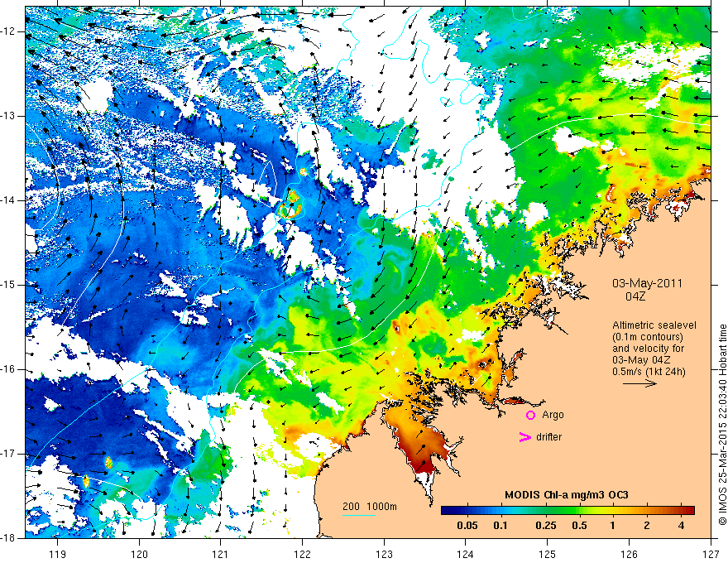The height and width of the screenshot is (563, 728).
Task: Click the colorbar value '0.1'
Action: 500,526
